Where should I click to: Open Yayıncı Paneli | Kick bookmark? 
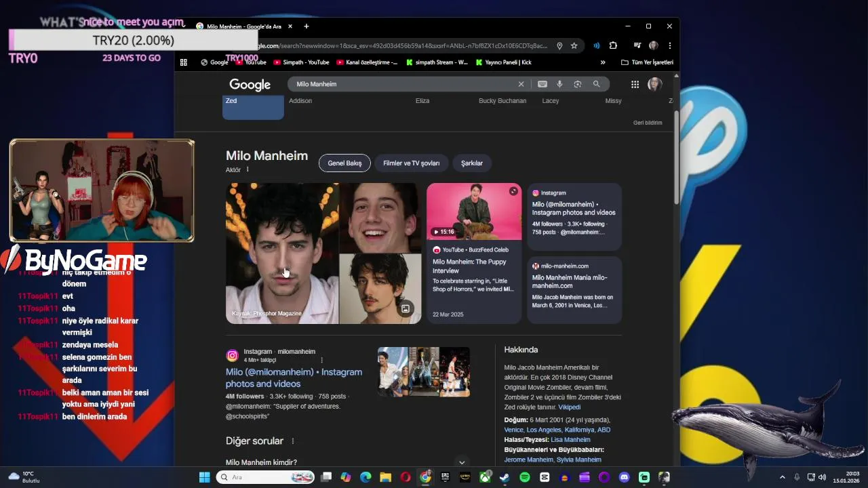(x=504, y=62)
